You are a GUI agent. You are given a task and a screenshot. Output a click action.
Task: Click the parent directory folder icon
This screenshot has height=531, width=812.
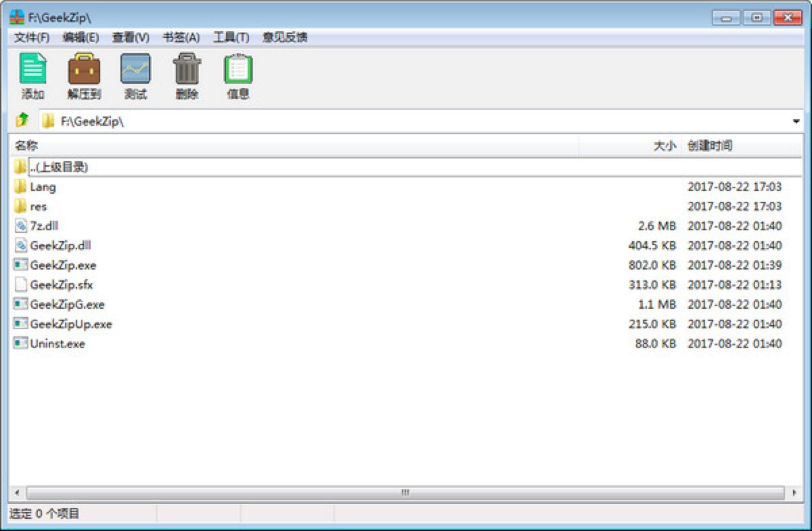point(20,167)
